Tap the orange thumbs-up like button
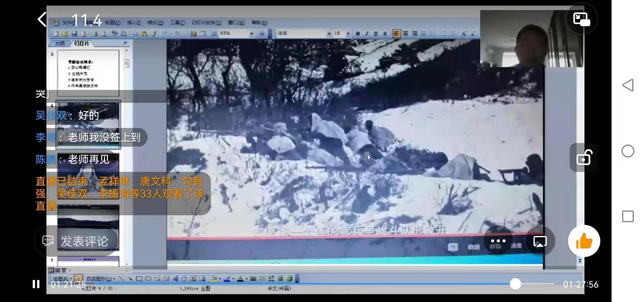The width and height of the screenshot is (644, 302). point(584,241)
